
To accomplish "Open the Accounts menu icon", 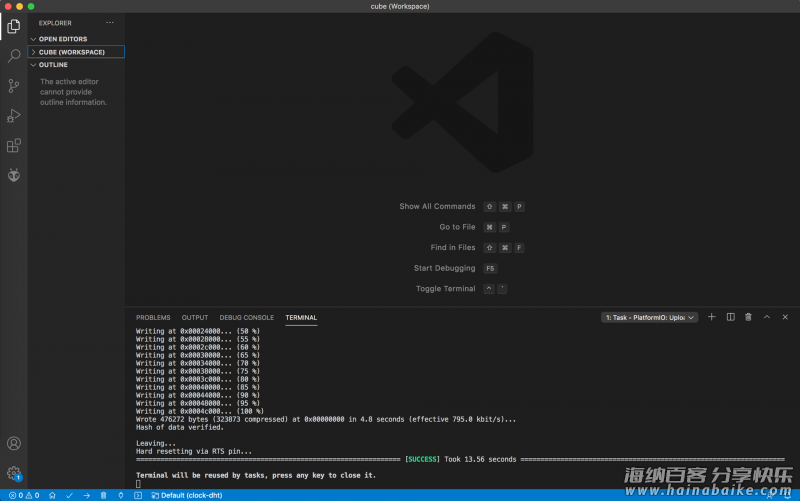I will click(x=14, y=443).
